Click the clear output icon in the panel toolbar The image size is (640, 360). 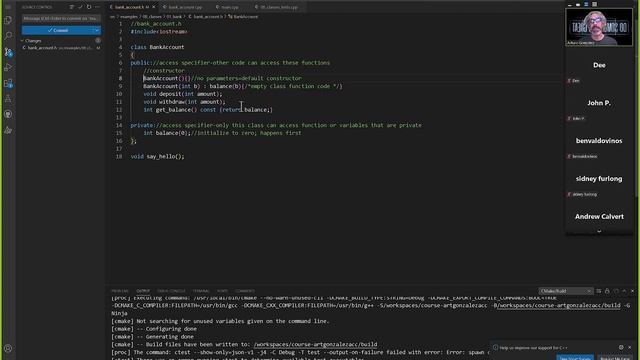598,291
